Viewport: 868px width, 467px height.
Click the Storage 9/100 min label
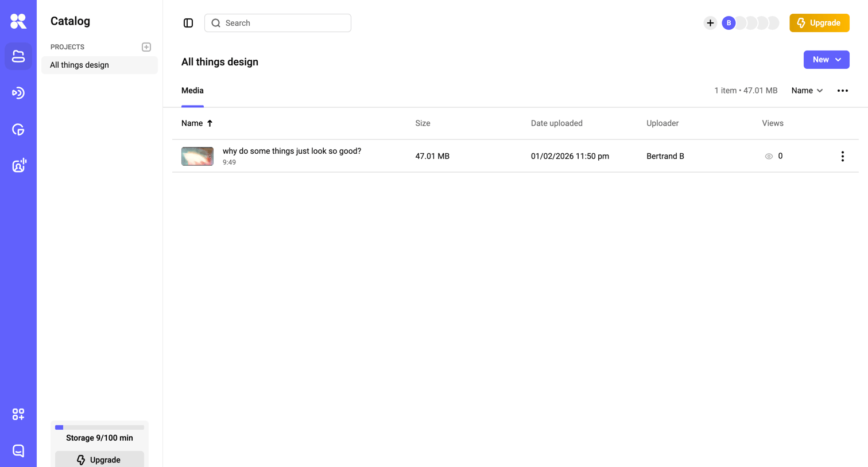point(99,438)
